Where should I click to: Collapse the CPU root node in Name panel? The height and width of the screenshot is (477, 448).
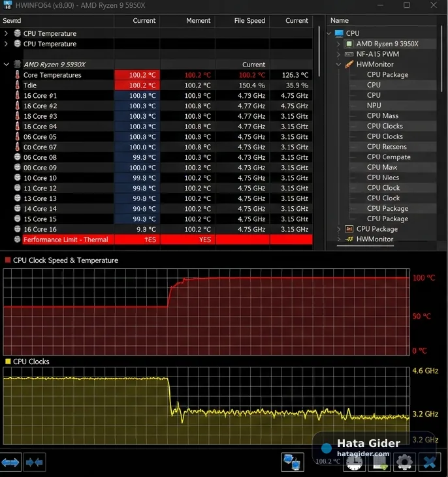coord(329,33)
